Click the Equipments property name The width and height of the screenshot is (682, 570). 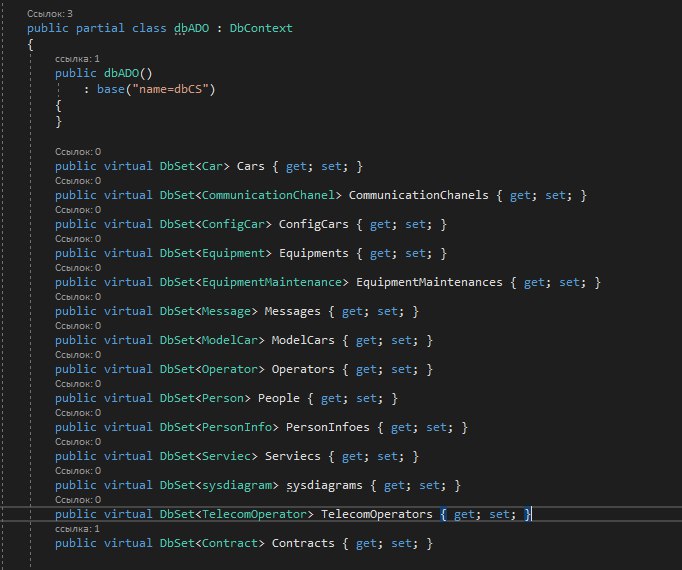click(314, 253)
